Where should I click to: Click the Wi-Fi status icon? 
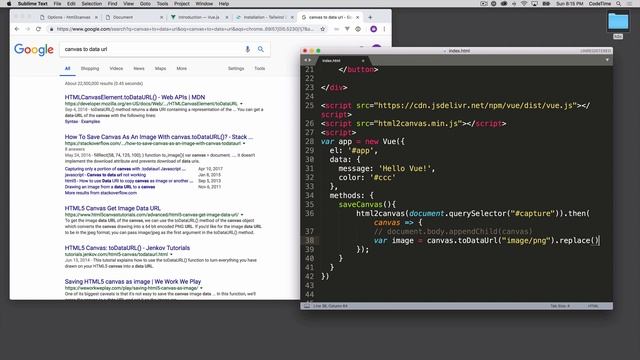point(524,4)
